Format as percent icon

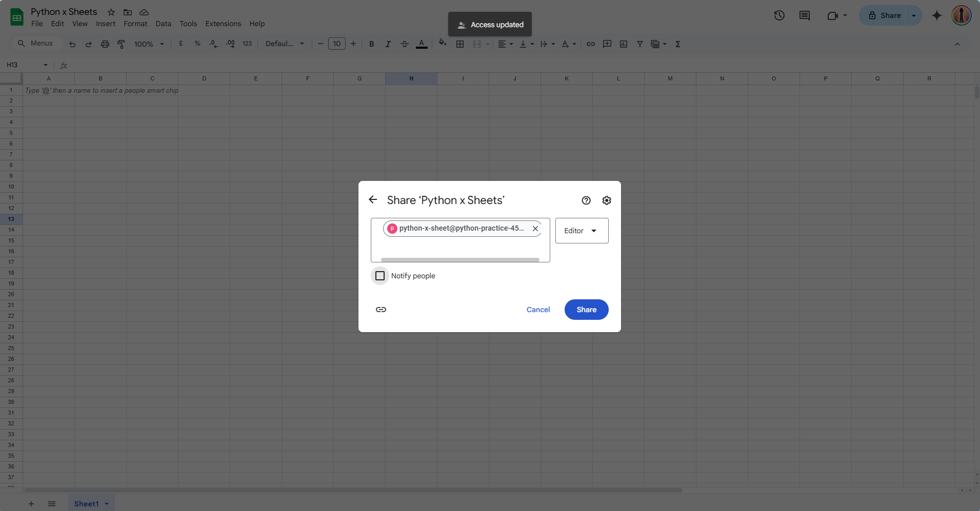197,44
